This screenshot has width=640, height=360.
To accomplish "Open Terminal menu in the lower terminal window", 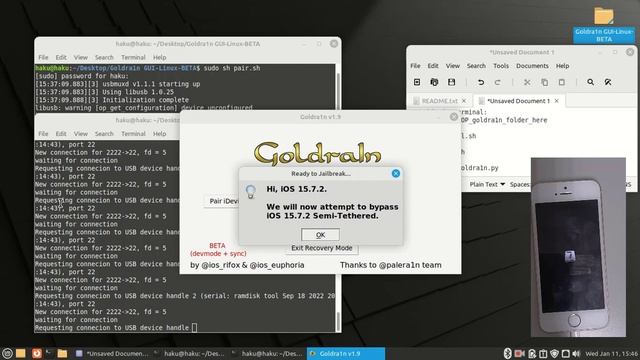I will pyautogui.click(x=133, y=133).
